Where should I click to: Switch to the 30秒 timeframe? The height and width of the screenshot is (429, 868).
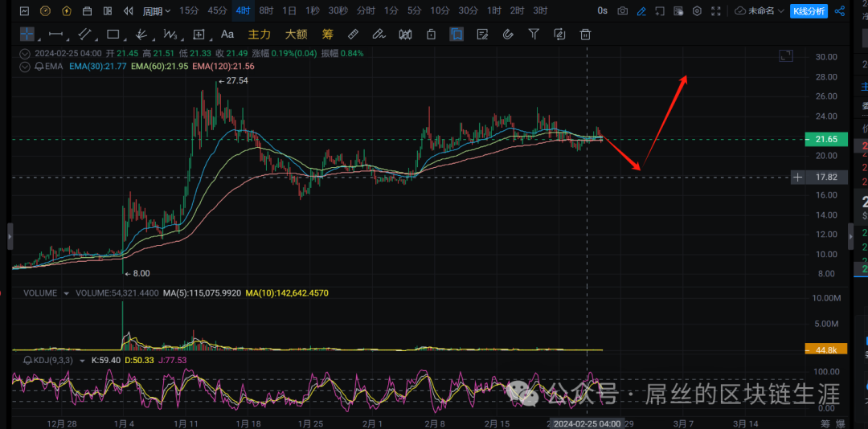[338, 10]
